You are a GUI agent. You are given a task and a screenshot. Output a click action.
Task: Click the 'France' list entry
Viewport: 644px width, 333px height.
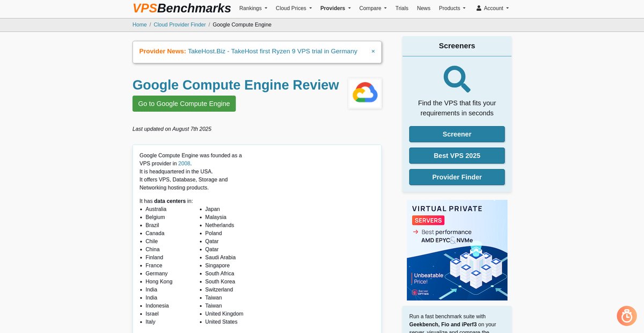153,265
